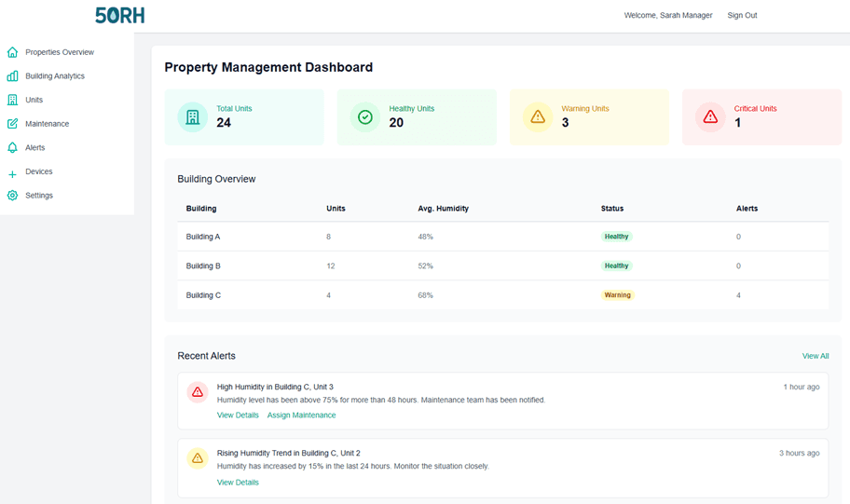The image size is (850, 504).
Task: Click View Details for Unit 2 alert
Action: (238, 483)
